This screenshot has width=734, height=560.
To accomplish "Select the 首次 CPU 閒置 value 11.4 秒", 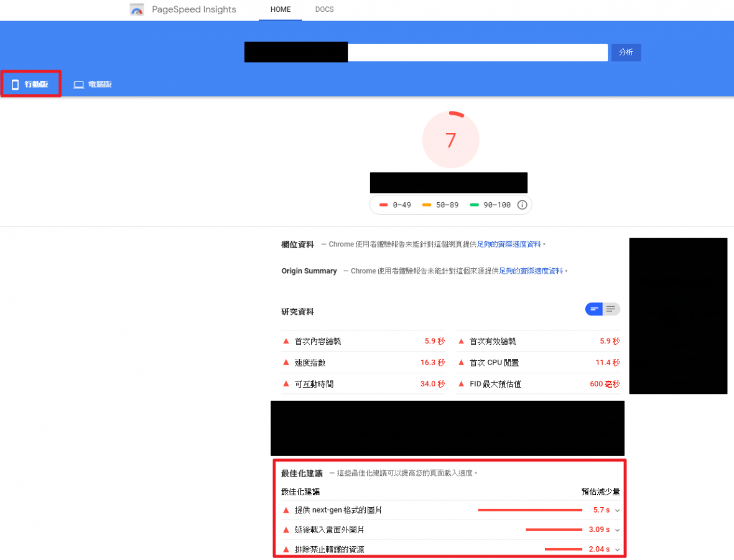I will click(608, 362).
